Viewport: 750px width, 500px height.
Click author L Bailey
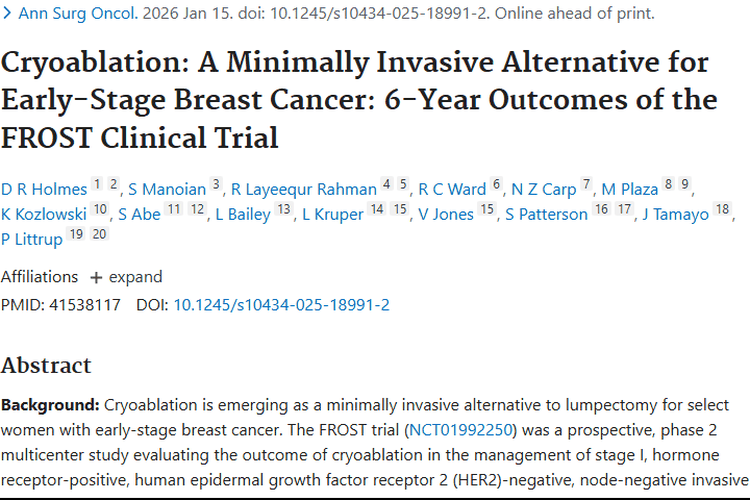click(243, 214)
